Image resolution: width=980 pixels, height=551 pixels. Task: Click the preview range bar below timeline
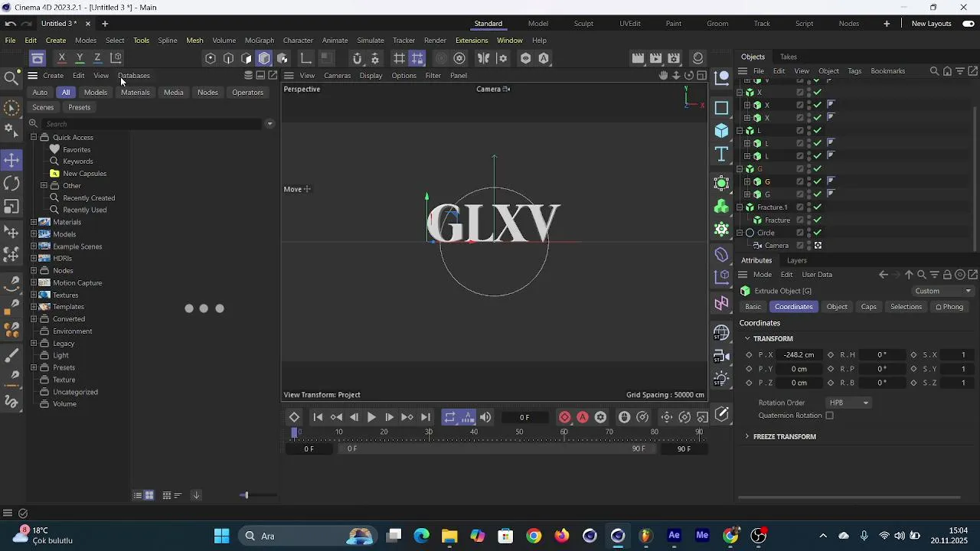pyautogui.click(x=495, y=449)
